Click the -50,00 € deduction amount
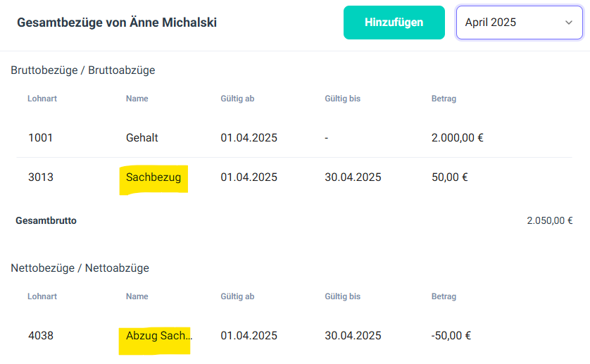590x364 pixels. click(x=451, y=336)
